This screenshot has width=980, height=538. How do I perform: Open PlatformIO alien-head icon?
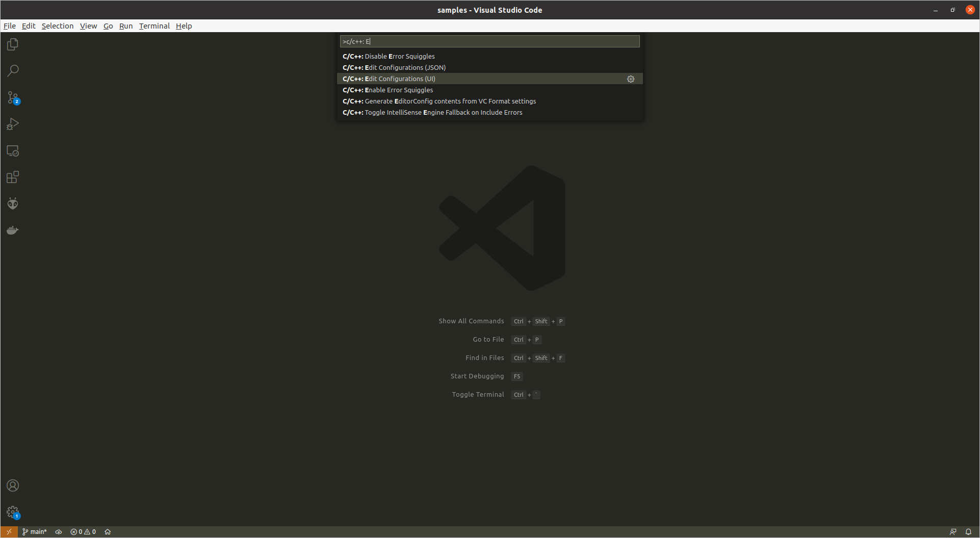(13, 204)
